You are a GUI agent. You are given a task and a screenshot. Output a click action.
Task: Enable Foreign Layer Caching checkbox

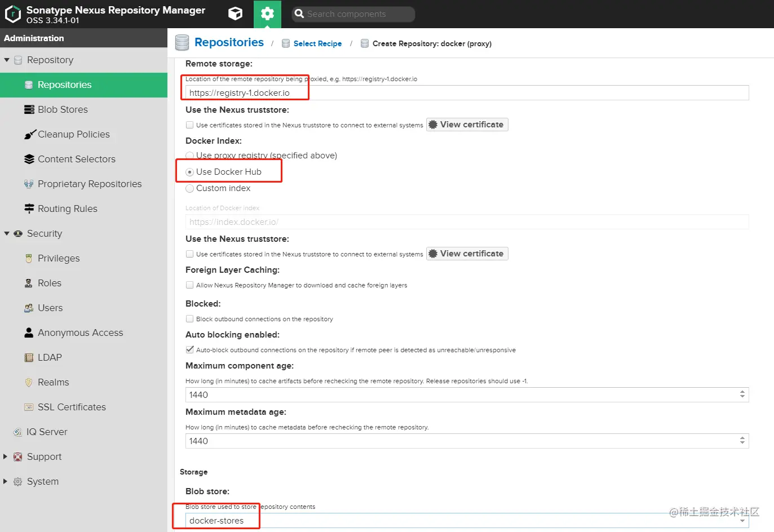(190, 285)
